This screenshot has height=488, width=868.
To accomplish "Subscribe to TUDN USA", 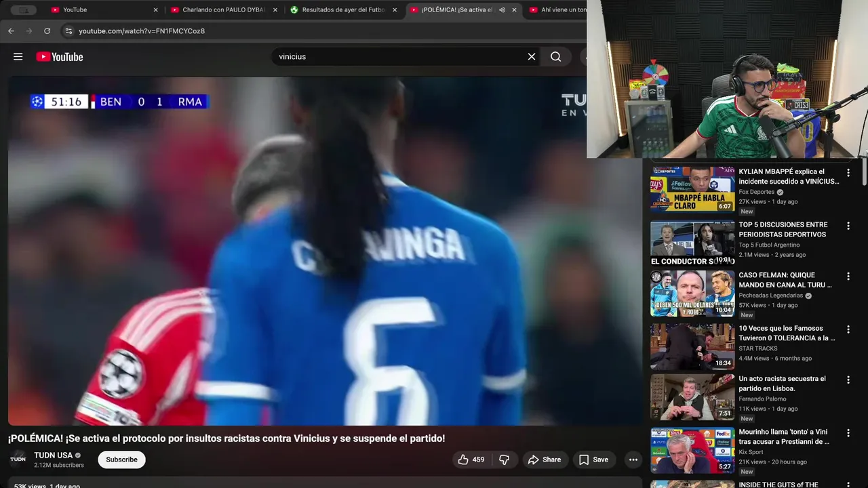I will pos(121,460).
